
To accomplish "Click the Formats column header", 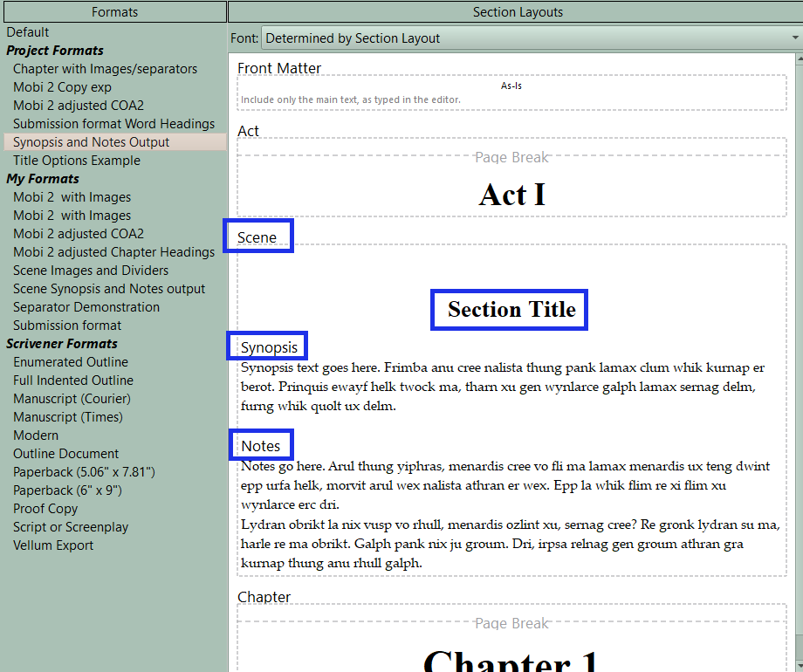I will tap(113, 12).
